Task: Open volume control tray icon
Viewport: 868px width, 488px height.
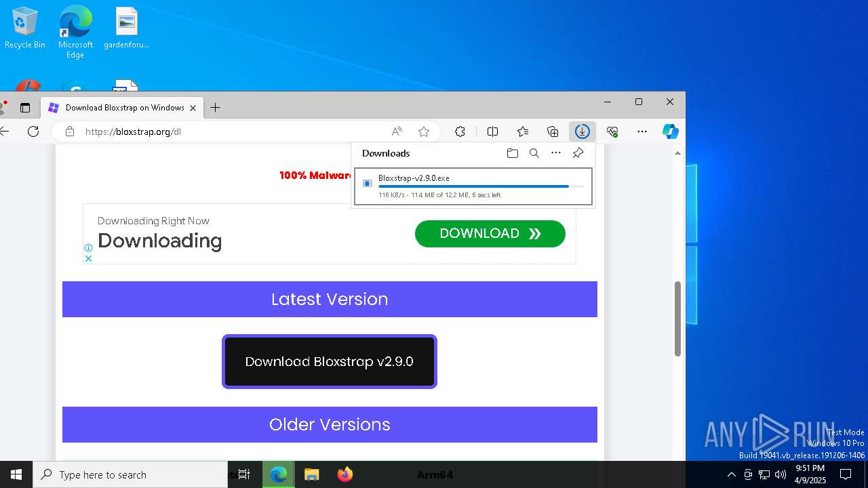Action: tap(781, 474)
